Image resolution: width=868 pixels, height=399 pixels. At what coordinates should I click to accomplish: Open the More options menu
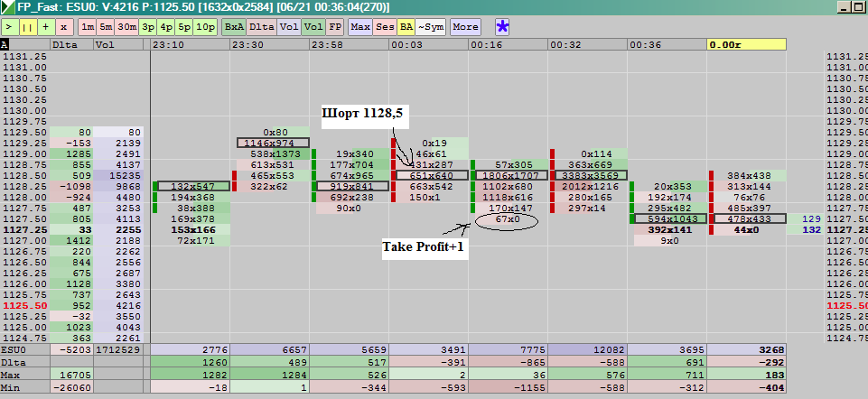pyautogui.click(x=465, y=27)
